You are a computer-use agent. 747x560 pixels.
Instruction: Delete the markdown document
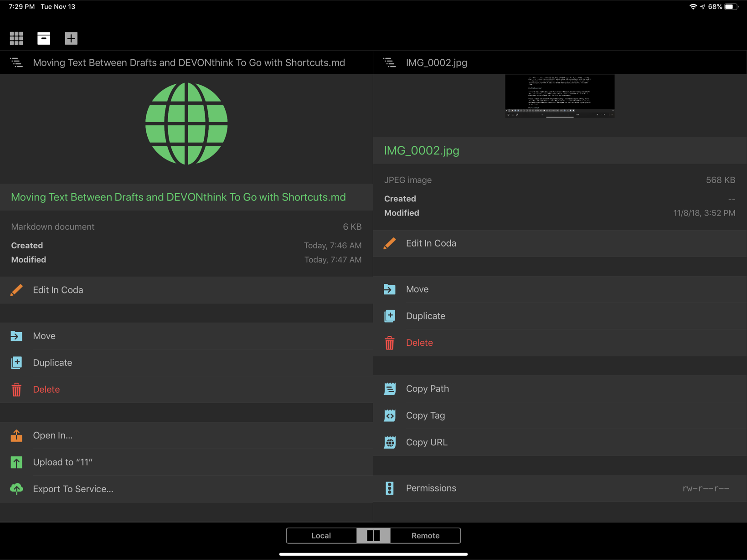point(186,390)
